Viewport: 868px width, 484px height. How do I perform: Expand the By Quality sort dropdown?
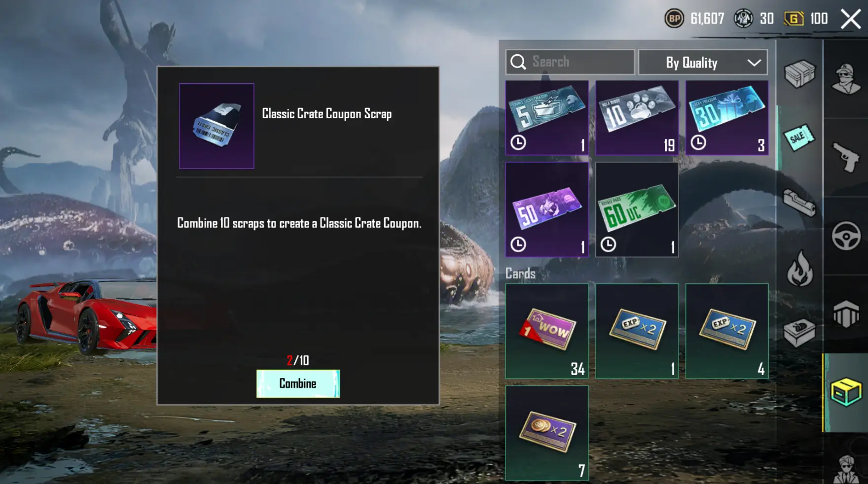coord(703,62)
